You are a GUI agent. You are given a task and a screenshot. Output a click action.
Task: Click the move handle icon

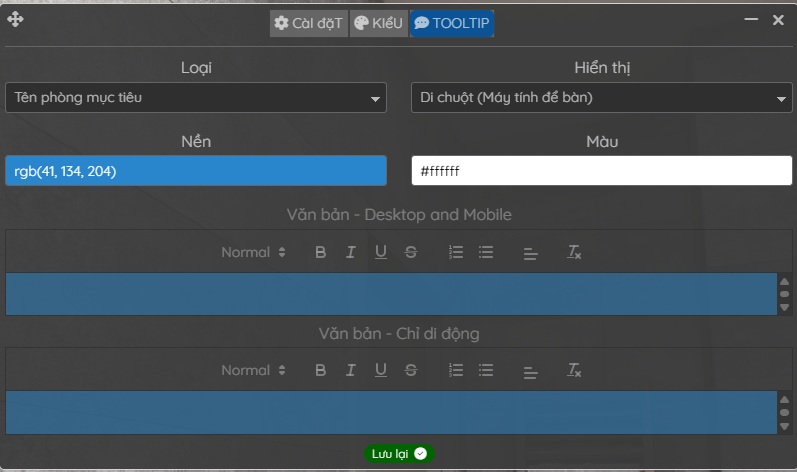pos(15,20)
